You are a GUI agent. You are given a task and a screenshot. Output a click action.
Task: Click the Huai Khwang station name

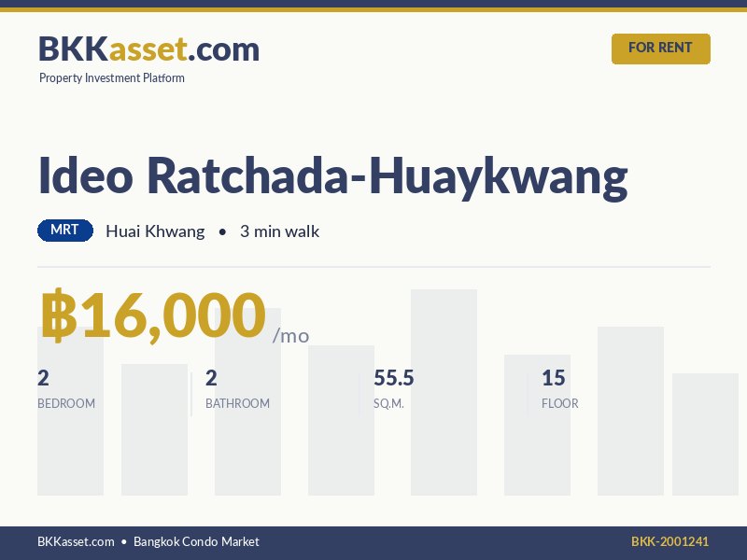click(x=155, y=231)
